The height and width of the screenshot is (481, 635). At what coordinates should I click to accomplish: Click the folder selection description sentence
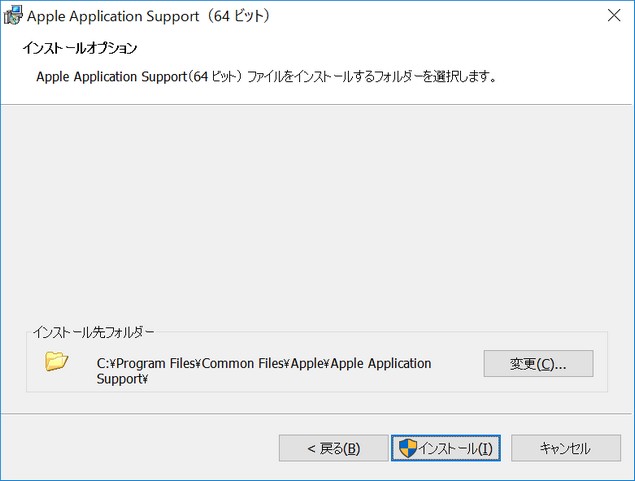pos(266,77)
